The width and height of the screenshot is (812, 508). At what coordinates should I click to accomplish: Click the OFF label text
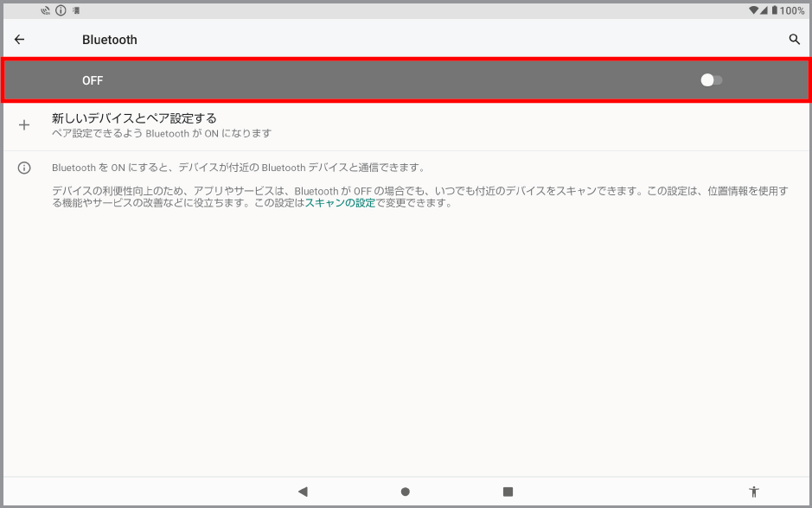pyautogui.click(x=93, y=80)
